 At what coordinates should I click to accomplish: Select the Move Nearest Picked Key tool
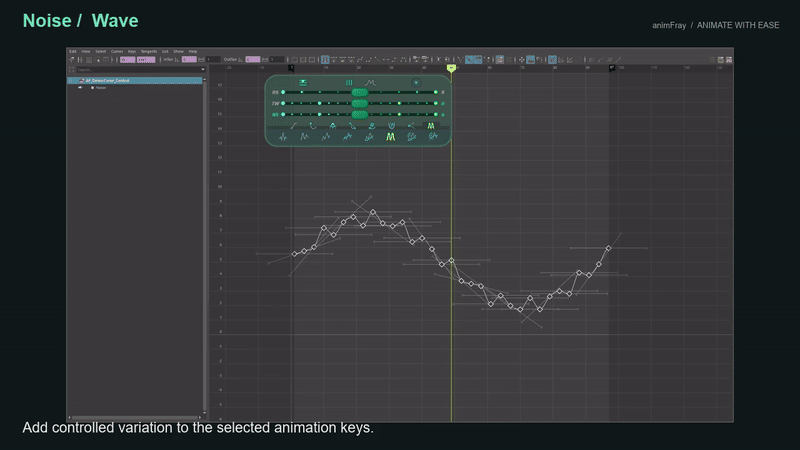[71, 60]
